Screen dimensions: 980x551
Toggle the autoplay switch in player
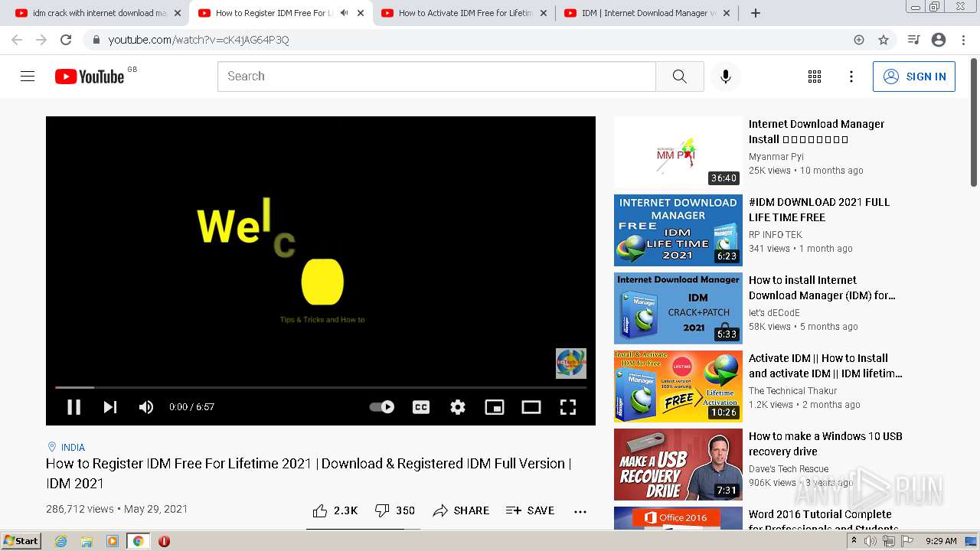pos(382,407)
